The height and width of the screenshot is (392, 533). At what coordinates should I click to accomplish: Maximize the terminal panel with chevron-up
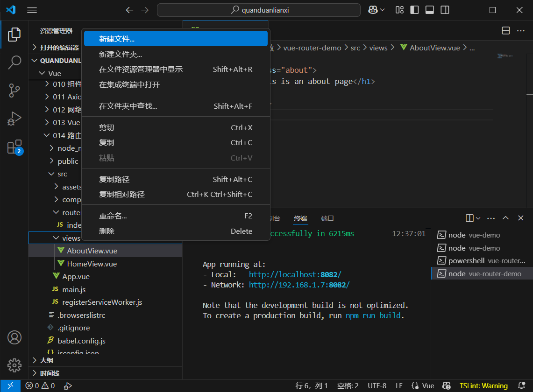505,218
